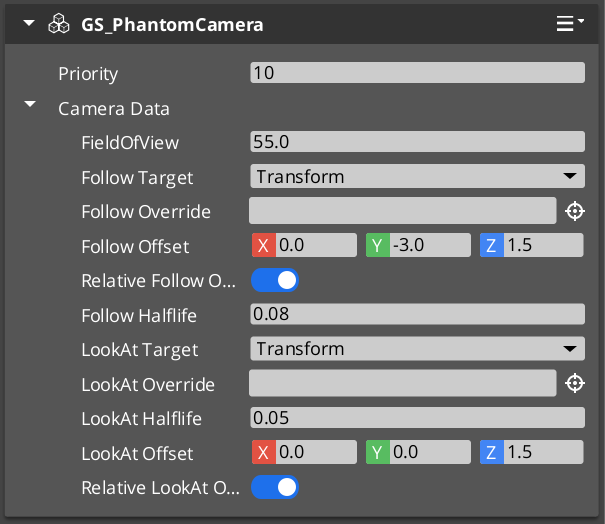Click the red X label of Follow Offset

point(263,246)
